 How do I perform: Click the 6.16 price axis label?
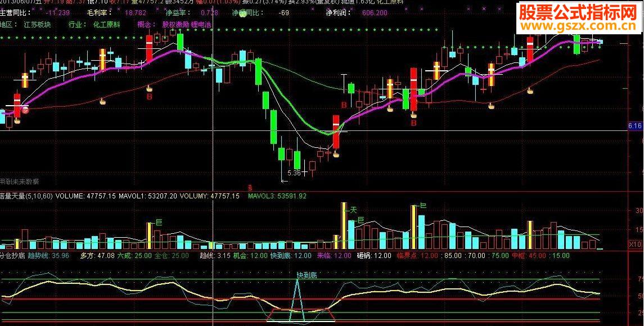click(636, 126)
